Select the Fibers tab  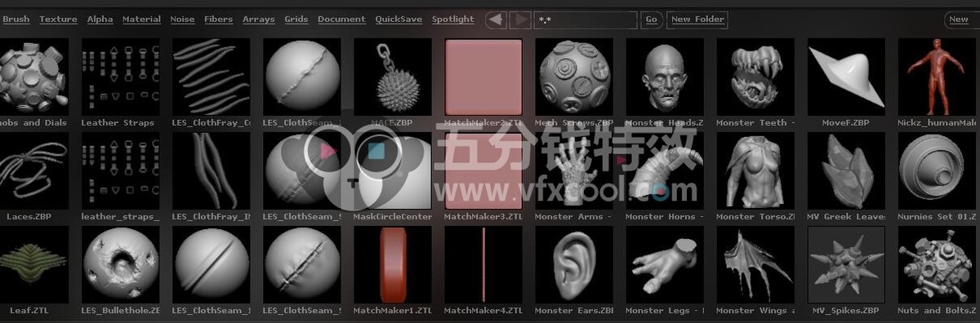tap(218, 19)
